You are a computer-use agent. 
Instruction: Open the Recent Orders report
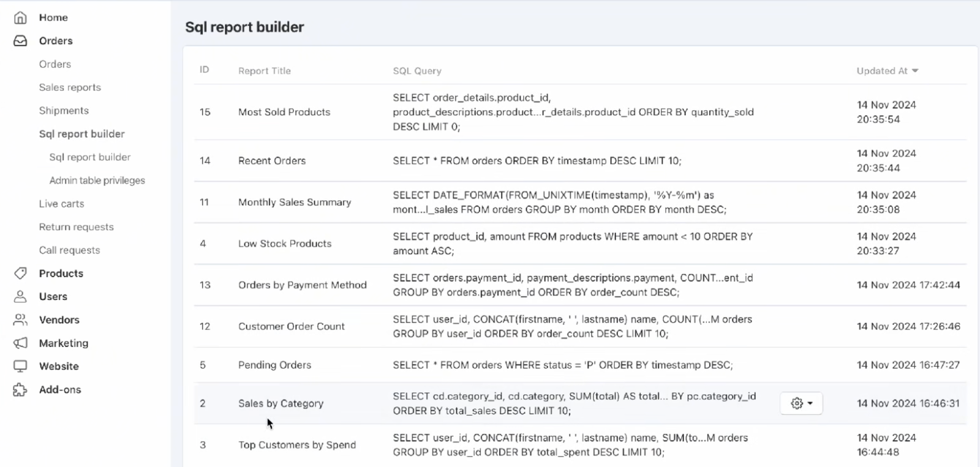coord(272,161)
